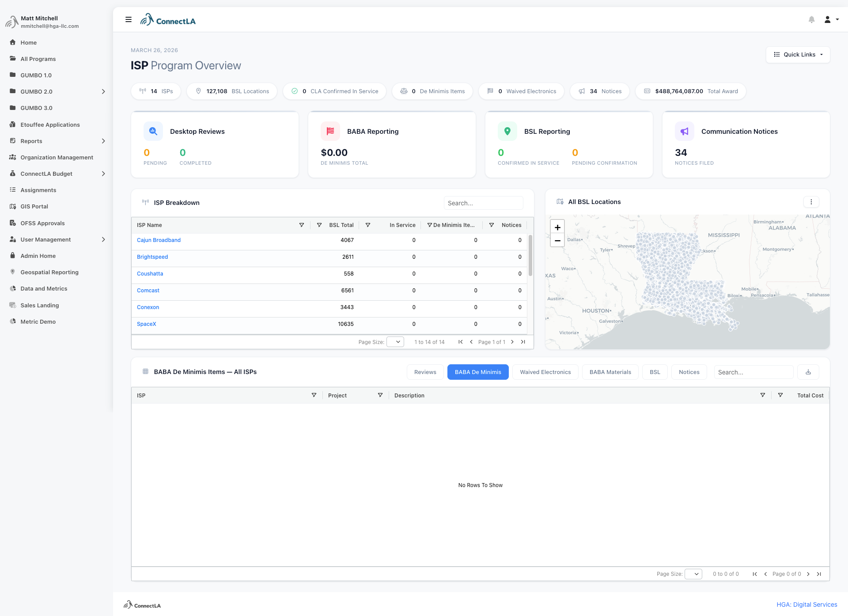848x616 pixels.
Task: Switch to Notices tab
Action: [689, 372]
